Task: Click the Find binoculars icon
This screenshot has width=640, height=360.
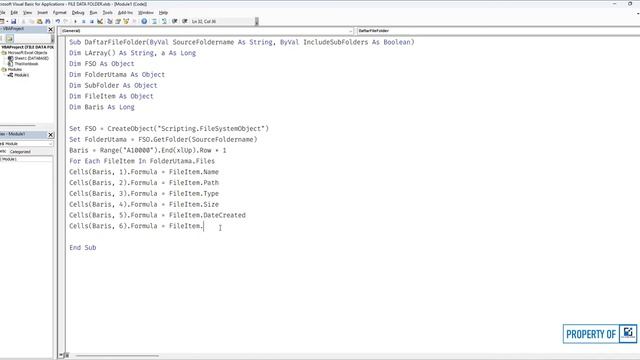Action: click(48, 21)
